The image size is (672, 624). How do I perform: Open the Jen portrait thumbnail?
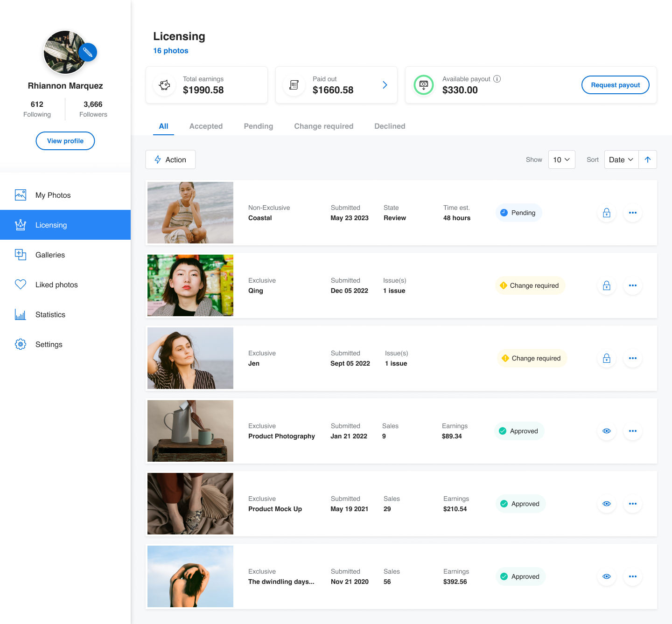[190, 358]
